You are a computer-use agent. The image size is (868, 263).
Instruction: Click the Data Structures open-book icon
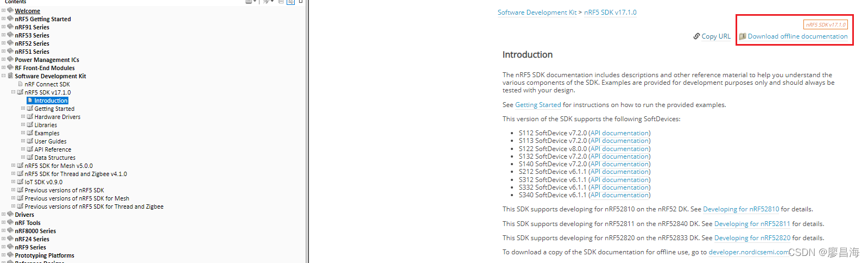30,157
